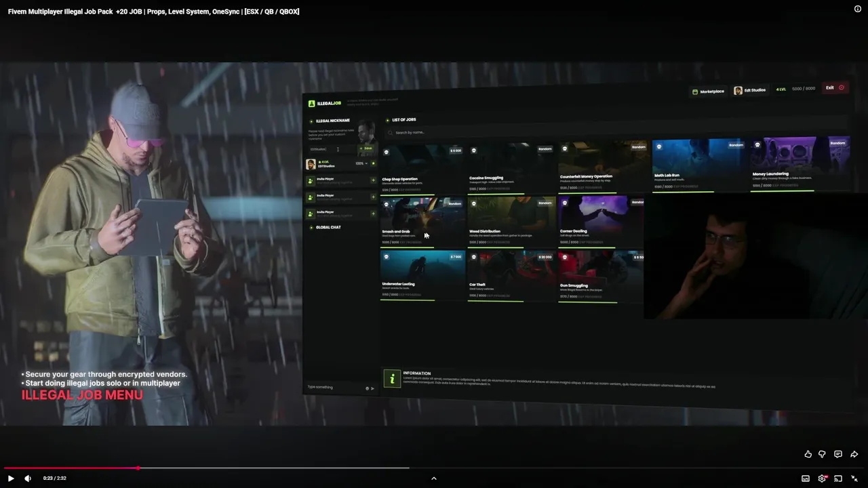
Task: Select the Money Laundering job card
Action: pyautogui.click(x=799, y=164)
